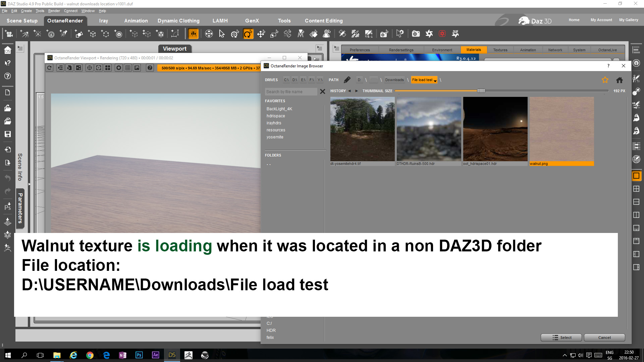
Task: Toggle the region render focus icon
Action: point(98,68)
